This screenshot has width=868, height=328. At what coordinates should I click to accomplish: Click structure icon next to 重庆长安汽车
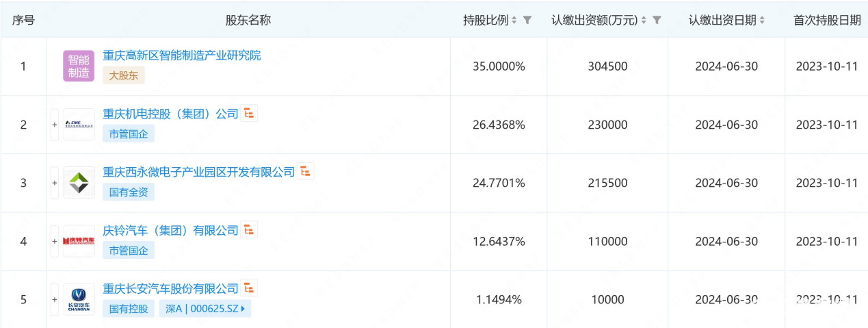click(x=250, y=288)
